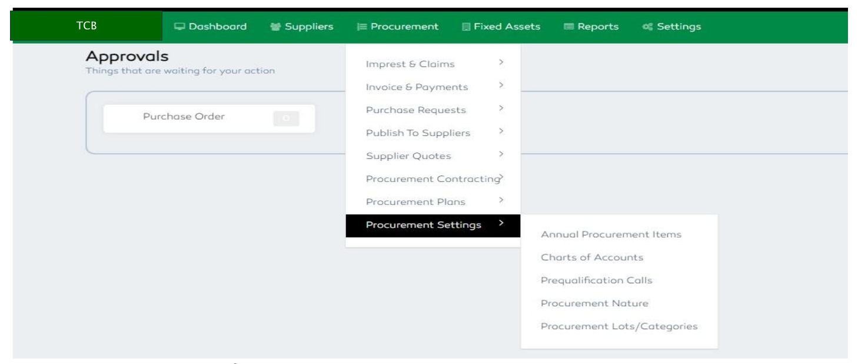Expand the Procurement Contracting chevron
Screen dimensions: 868x364
click(500, 178)
